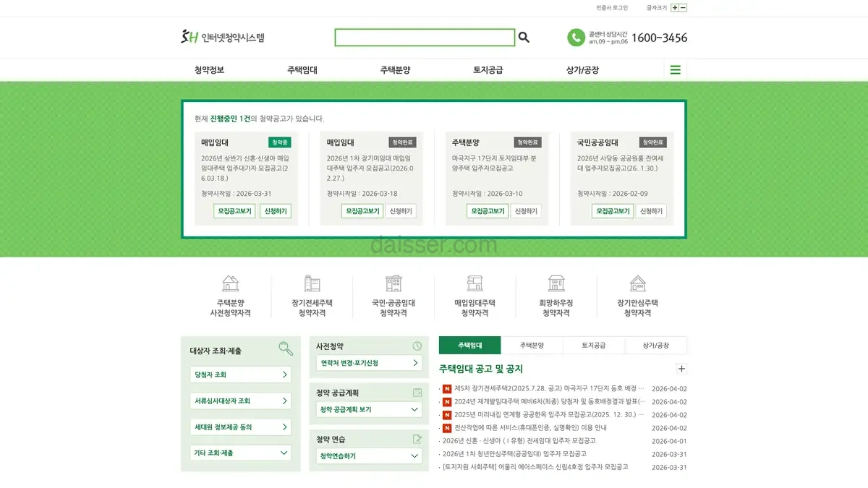Open 장기안심주택 청약자격 icon
868x488 pixels.
click(637, 283)
